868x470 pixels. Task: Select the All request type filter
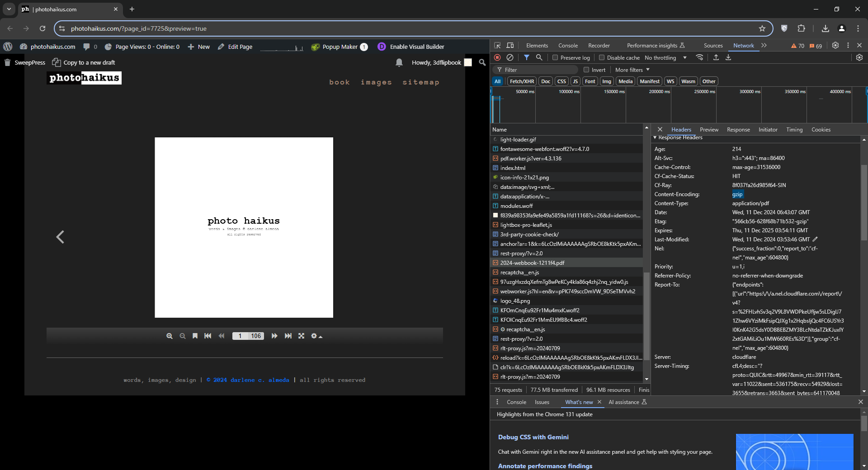(x=498, y=81)
